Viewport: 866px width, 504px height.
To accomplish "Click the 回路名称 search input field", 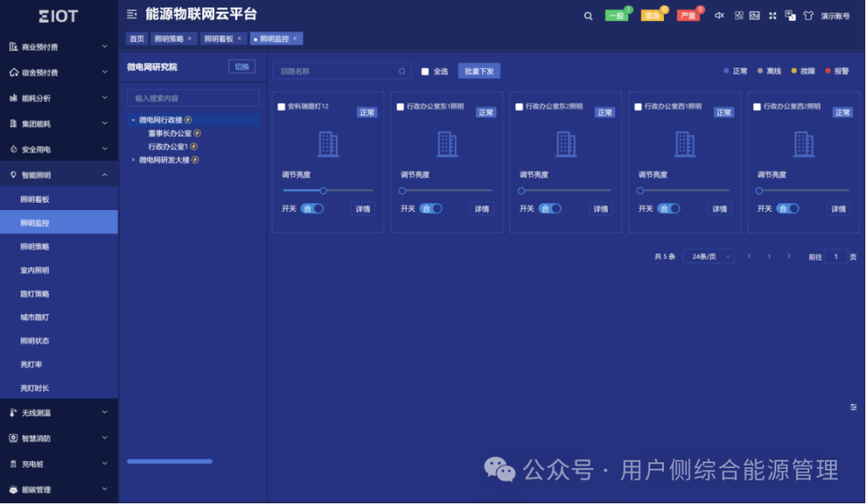I will point(335,71).
